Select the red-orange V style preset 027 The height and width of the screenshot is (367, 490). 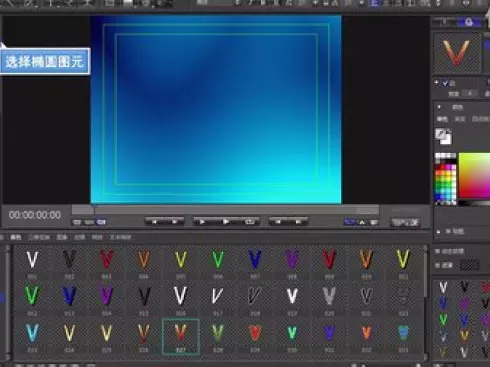[181, 336]
